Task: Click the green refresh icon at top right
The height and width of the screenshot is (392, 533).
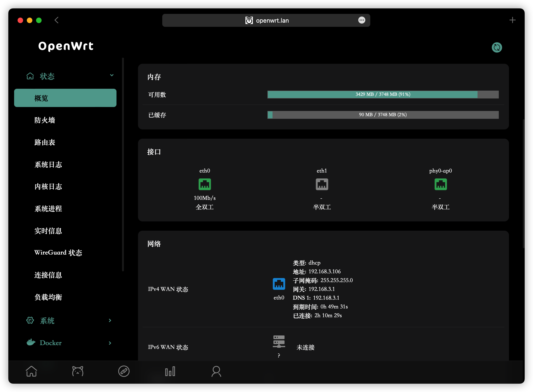Action: (496, 47)
